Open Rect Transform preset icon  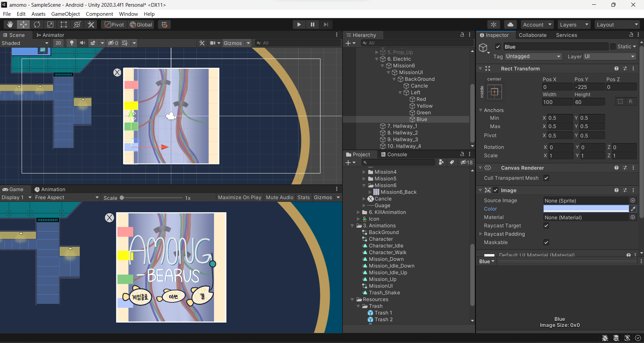pyautogui.click(x=625, y=68)
